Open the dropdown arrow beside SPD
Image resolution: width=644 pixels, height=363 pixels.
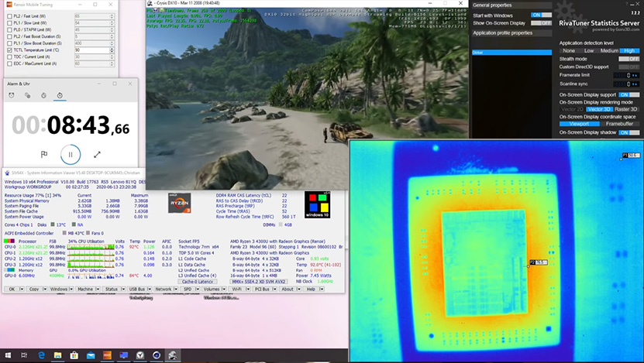pos(197,289)
